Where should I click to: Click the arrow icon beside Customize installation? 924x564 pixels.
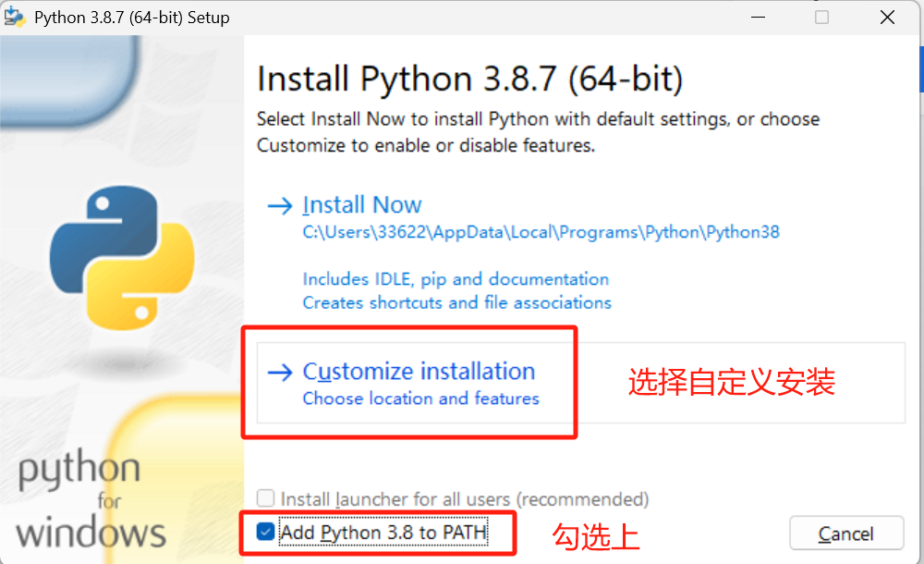[279, 373]
